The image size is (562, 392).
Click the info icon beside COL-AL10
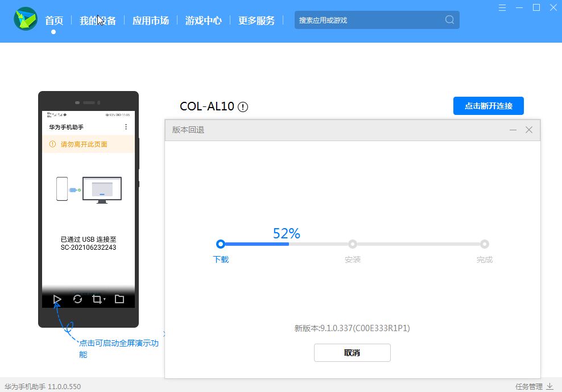tap(243, 107)
